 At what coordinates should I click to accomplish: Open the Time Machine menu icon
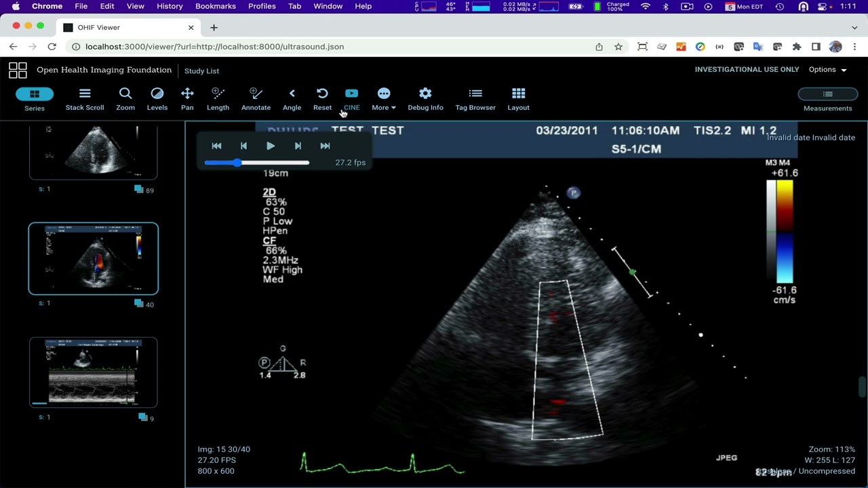click(780, 6)
